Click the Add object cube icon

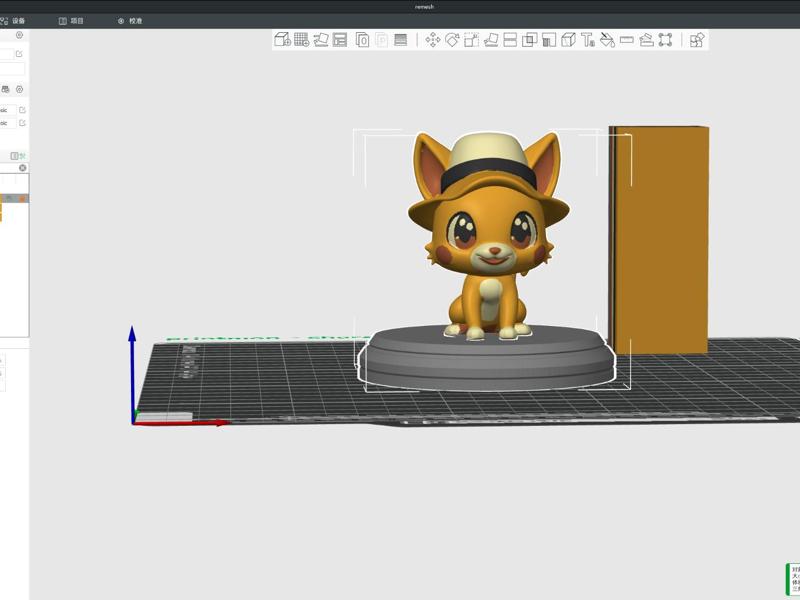(x=282, y=40)
